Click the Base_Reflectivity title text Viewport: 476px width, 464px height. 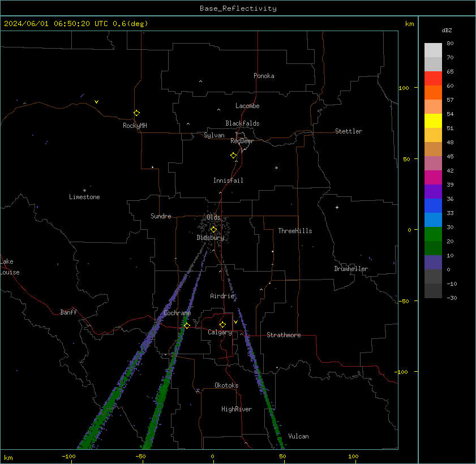238,8
